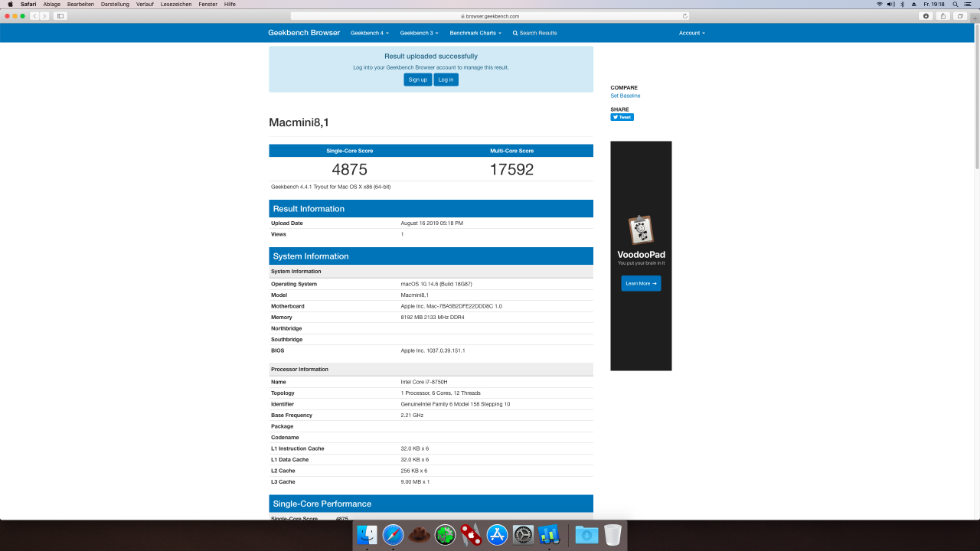Expand Benchmark Charts dropdown

click(x=475, y=33)
